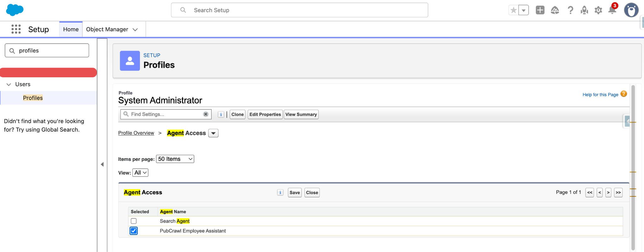Image resolution: width=644 pixels, height=252 pixels.
Task: Click the View Summary button
Action: (301, 114)
